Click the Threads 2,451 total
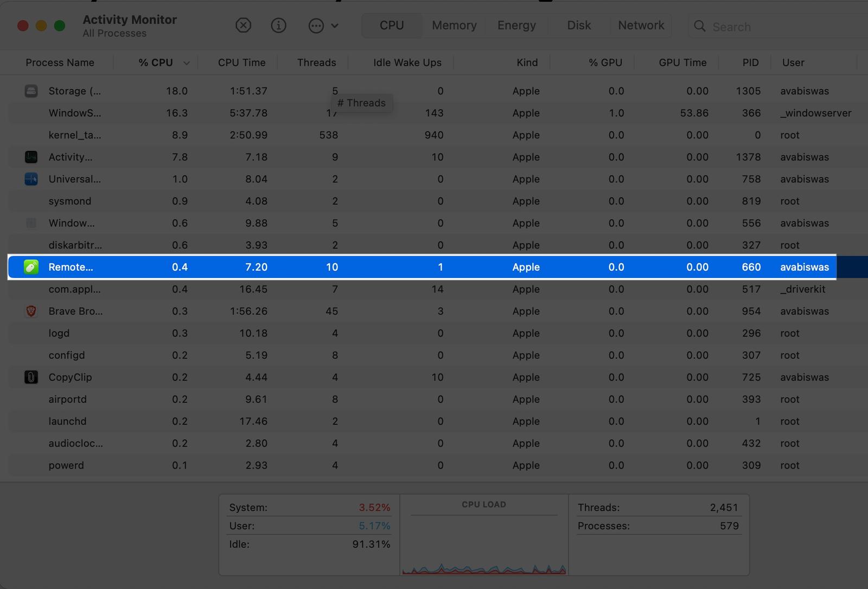 [658, 507]
